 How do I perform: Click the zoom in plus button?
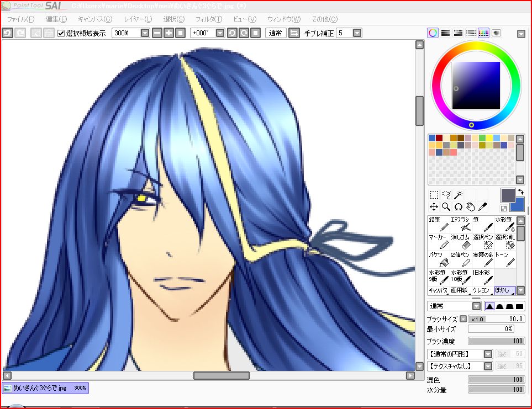point(168,33)
